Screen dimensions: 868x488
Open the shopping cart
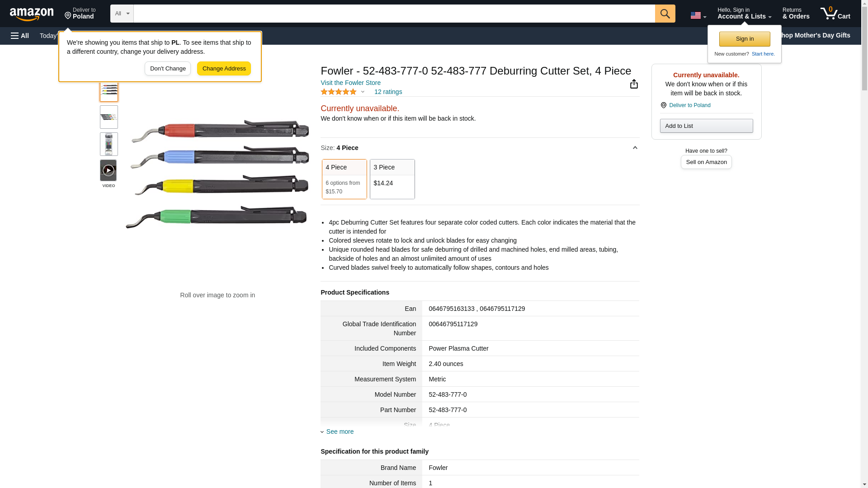pyautogui.click(x=835, y=14)
